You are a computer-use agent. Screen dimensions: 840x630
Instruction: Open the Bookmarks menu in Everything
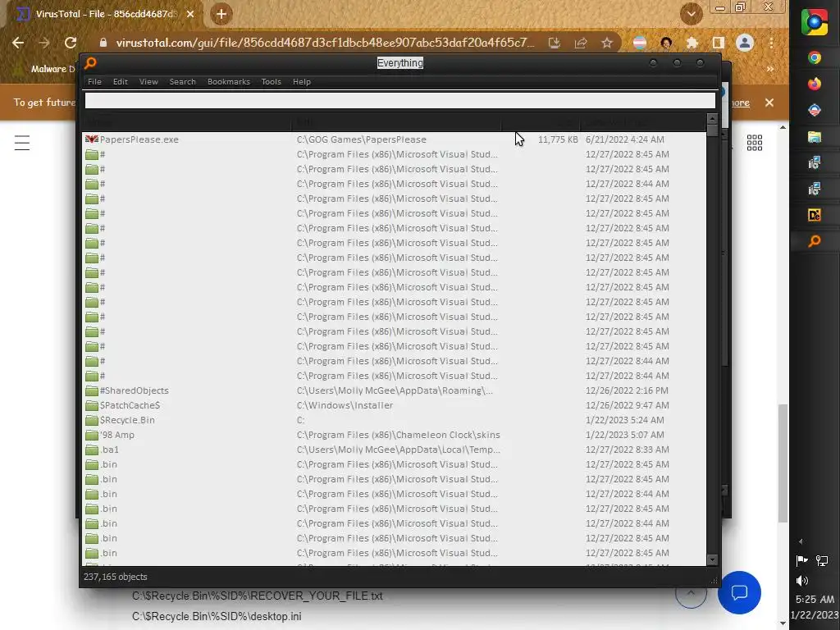[x=229, y=81]
